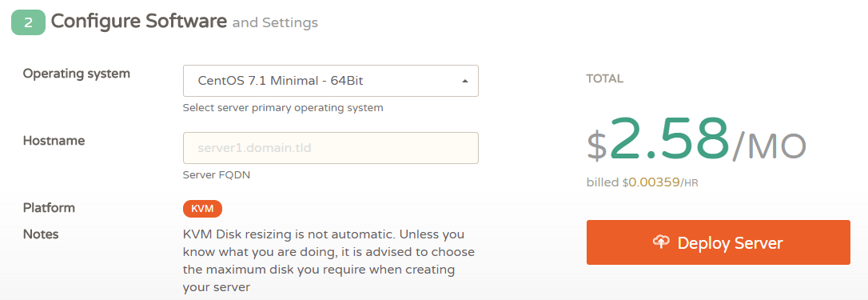This screenshot has height=300, width=868.
Task: Click the cloud upload icon on Deploy Server
Action: pyautogui.click(x=661, y=242)
